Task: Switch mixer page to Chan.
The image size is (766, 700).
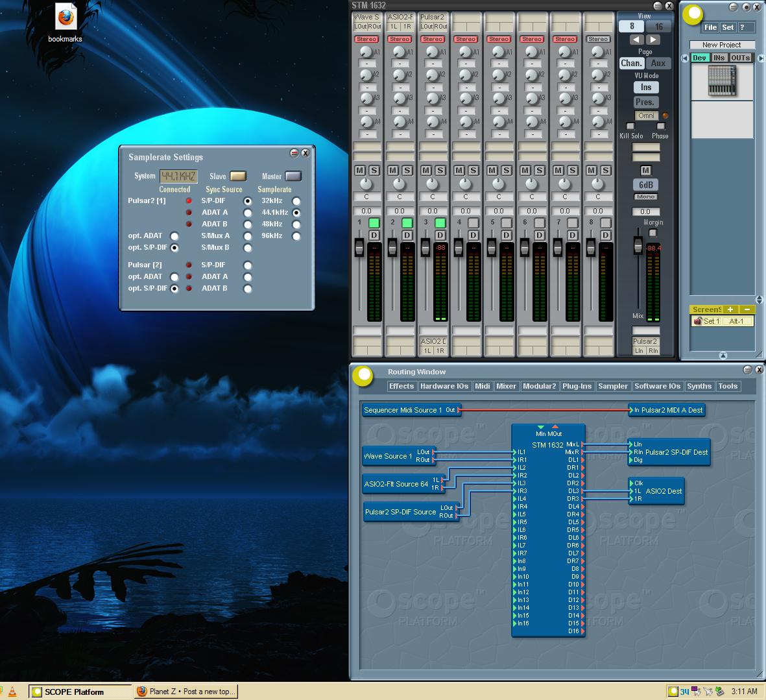Action: click(631, 63)
